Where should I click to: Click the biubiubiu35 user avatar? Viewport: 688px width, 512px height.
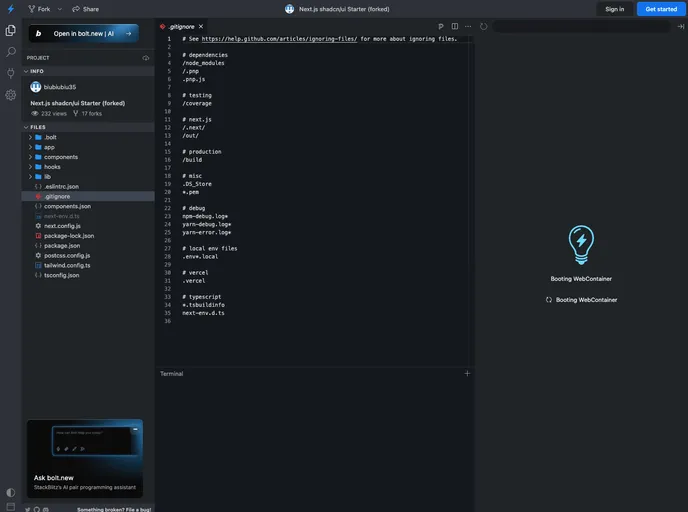point(36,87)
